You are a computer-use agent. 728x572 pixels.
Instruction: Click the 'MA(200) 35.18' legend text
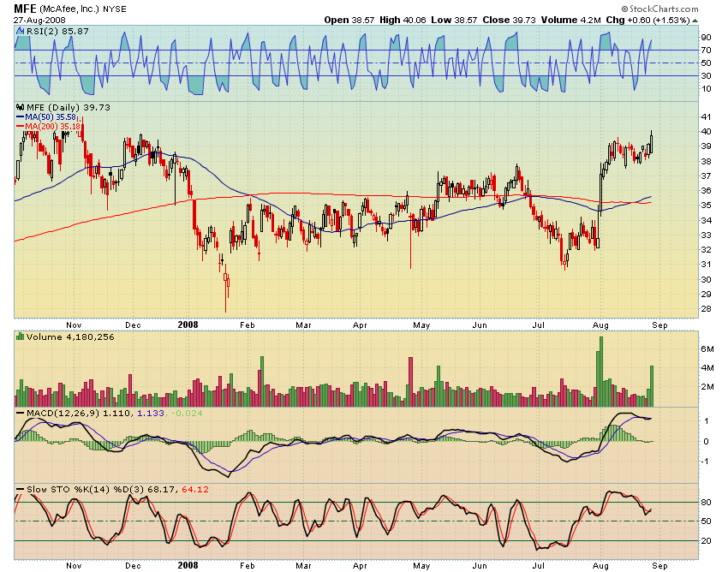(x=52, y=126)
